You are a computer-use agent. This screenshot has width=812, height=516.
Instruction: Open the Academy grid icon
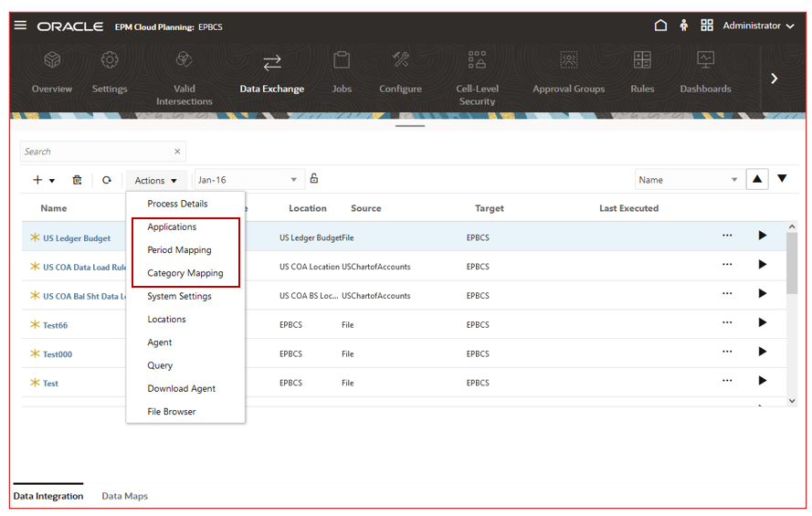coord(706,26)
